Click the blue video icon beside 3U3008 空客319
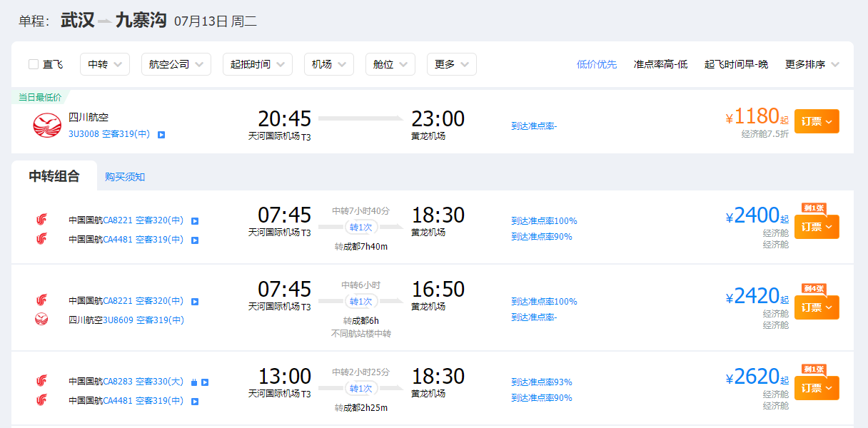 [161, 134]
